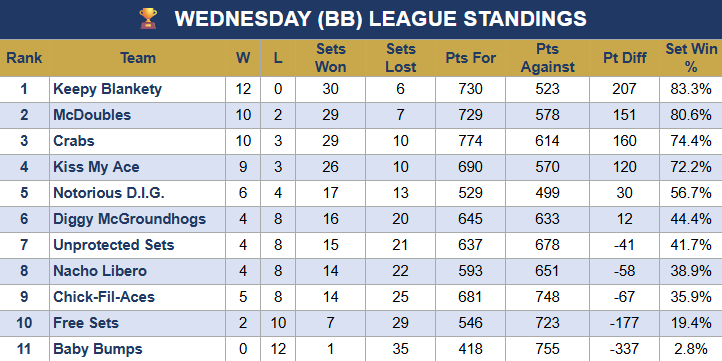Select the Notorious D.I.G. team cell
This screenshot has height=361, width=722.
tap(138, 193)
